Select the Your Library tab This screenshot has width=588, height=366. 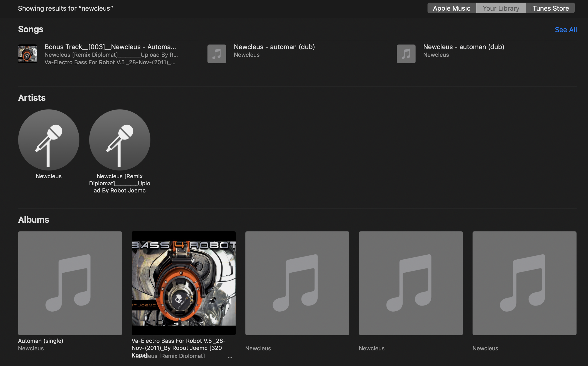501,8
